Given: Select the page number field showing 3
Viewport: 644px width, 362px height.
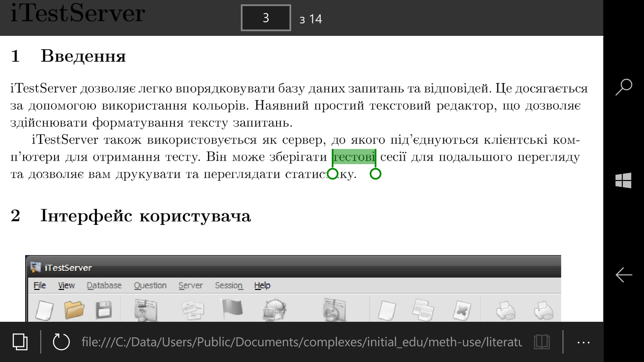Looking at the screenshot, I should pos(266,18).
